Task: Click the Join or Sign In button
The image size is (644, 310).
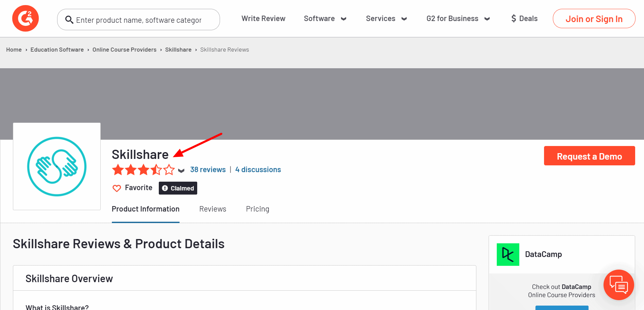Action: pyautogui.click(x=594, y=19)
